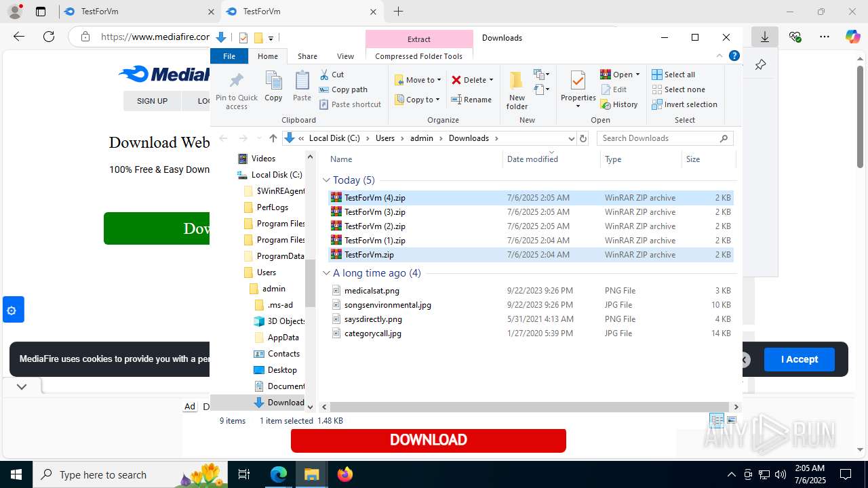Viewport: 868px width, 488px height.
Task: Refresh the Edge browser page
Action: (48, 37)
